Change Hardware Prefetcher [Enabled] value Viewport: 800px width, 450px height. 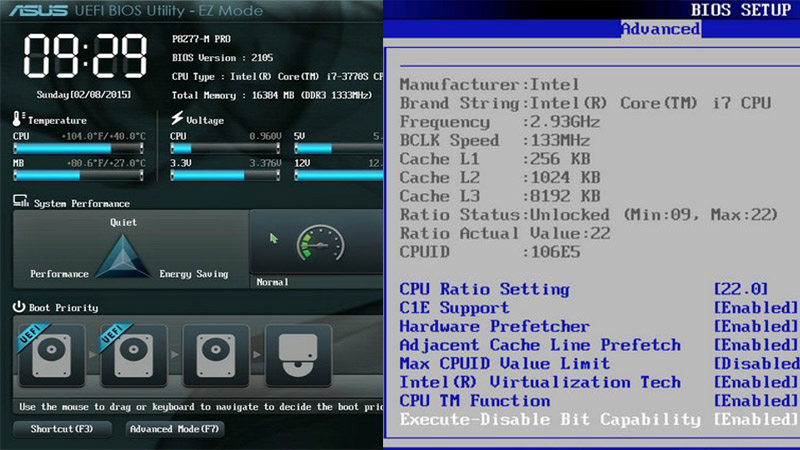[756, 327]
